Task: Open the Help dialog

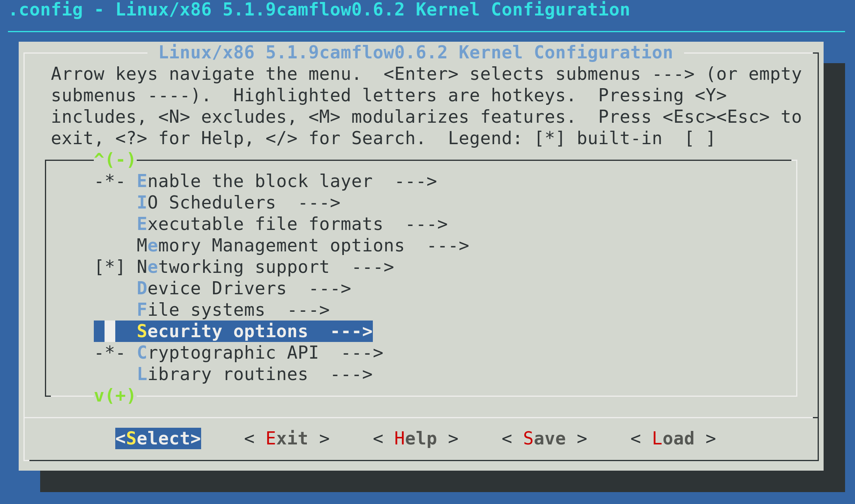Action: coord(416,438)
